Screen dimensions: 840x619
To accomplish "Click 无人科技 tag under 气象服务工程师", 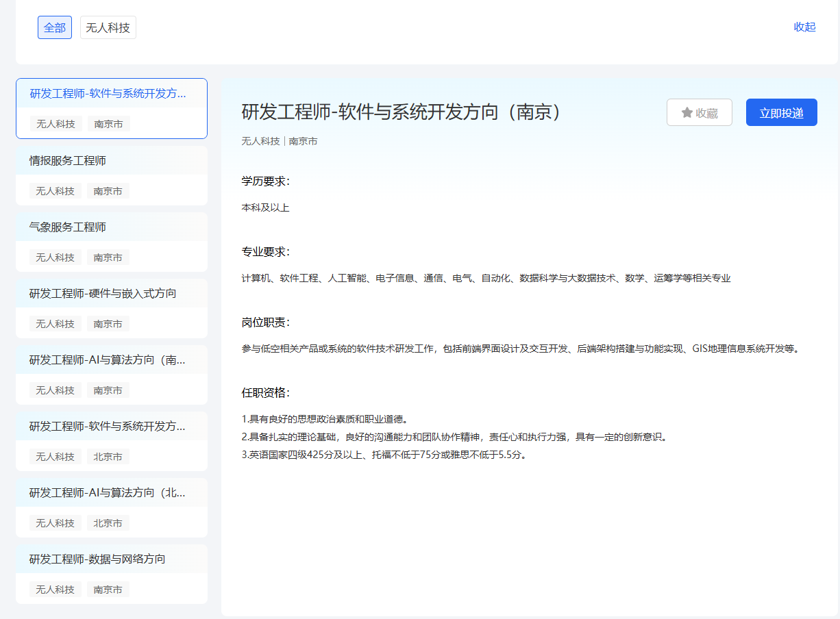I will [55, 257].
